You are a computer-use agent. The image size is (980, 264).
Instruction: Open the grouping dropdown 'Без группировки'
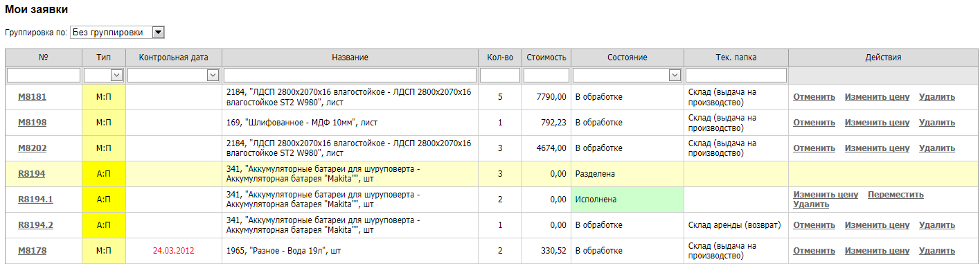(117, 32)
